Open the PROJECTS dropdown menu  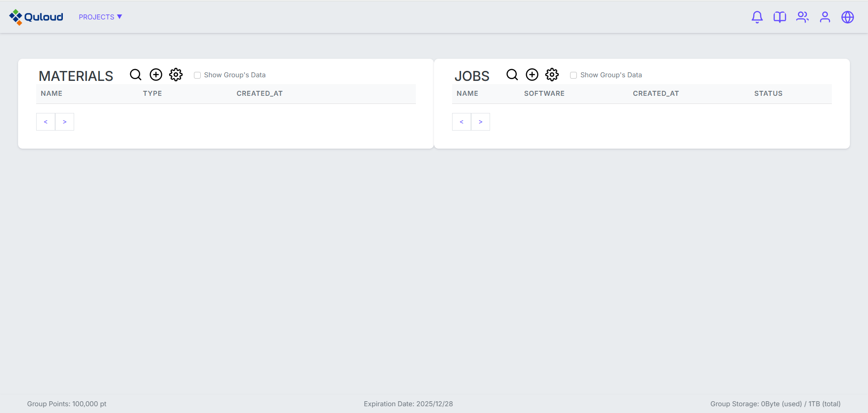tap(100, 17)
